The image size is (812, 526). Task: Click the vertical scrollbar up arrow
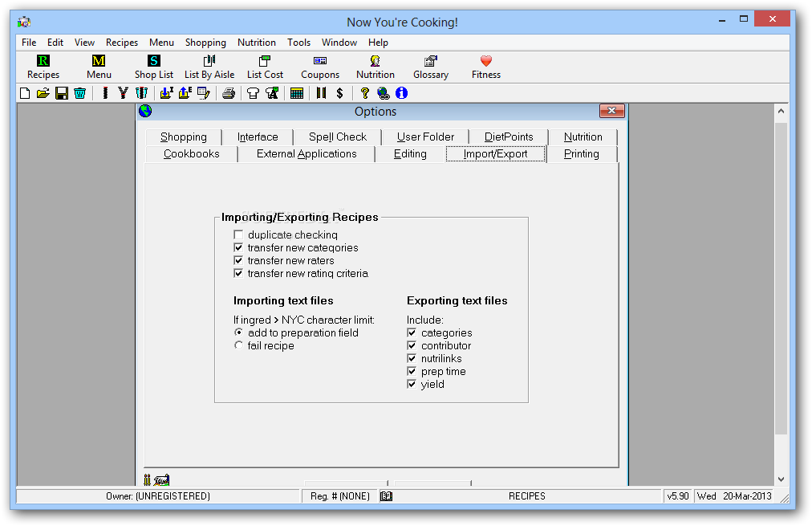click(x=781, y=111)
